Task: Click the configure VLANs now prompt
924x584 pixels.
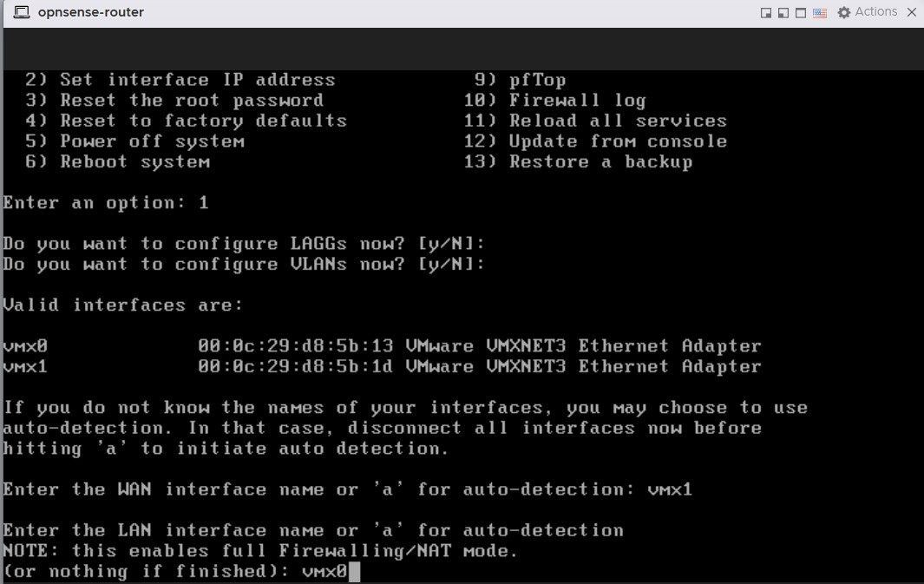Action: tap(244, 265)
